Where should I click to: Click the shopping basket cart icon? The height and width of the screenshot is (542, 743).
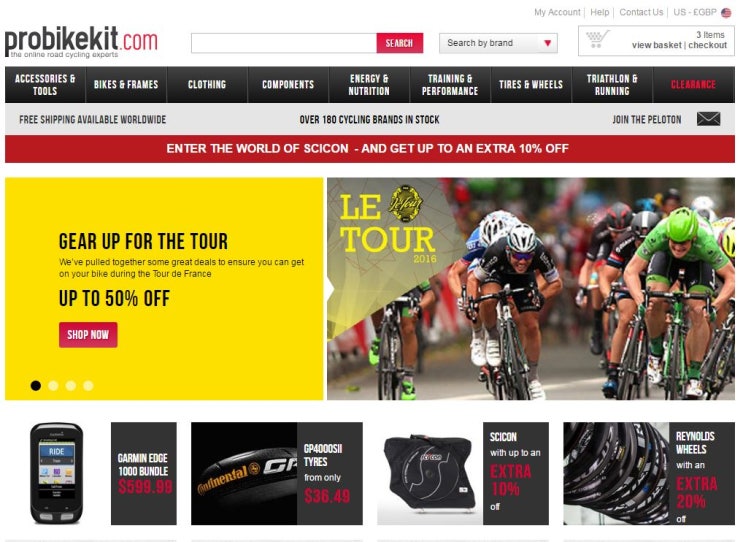(x=597, y=39)
